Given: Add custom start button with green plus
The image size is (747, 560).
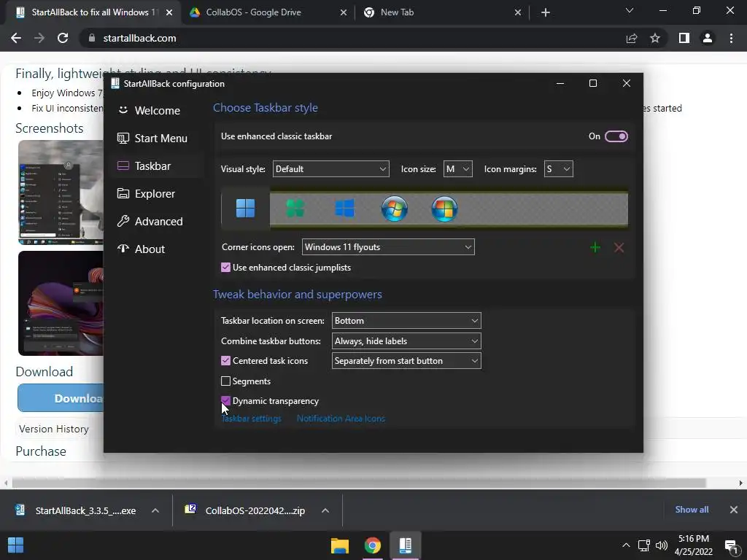Looking at the screenshot, I should coord(595,247).
